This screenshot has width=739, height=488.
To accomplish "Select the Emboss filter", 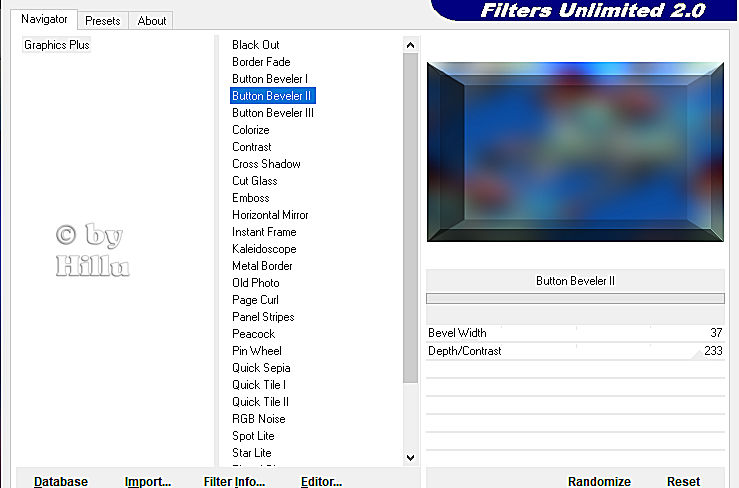I will pos(251,198).
